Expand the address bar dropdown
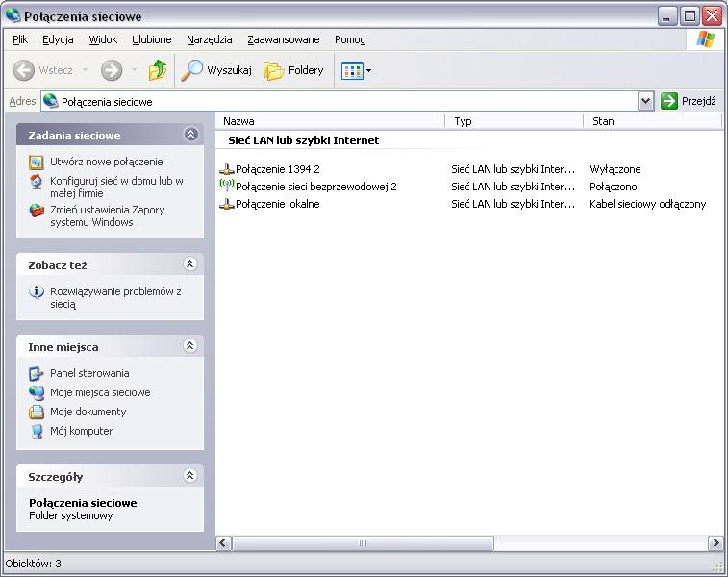Screen dimensions: 728x577 coord(646,101)
